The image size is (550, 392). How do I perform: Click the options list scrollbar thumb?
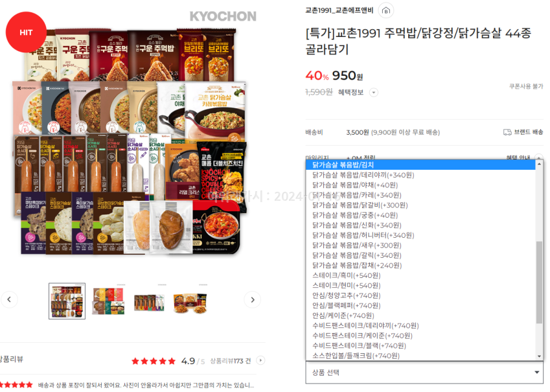click(540, 282)
